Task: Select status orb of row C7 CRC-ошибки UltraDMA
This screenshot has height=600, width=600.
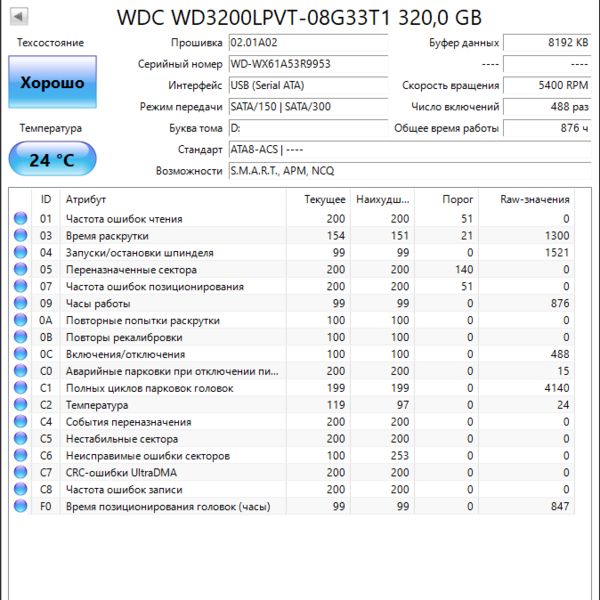Action: point(21,472)
